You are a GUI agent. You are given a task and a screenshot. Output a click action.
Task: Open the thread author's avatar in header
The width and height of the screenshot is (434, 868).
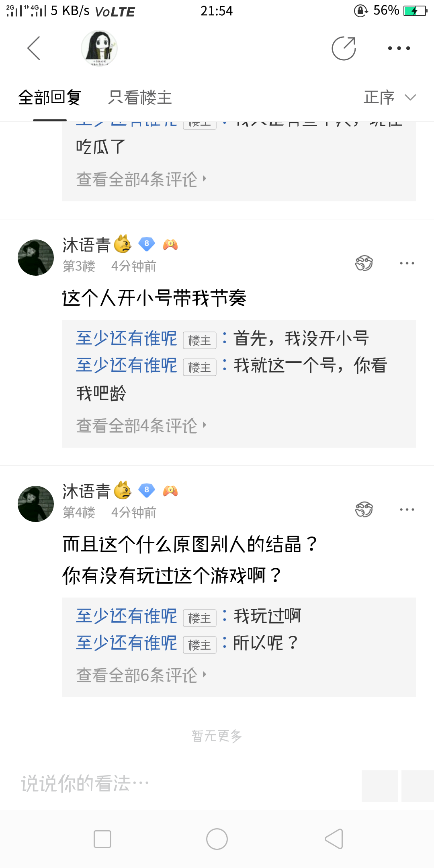coord(99,48)
